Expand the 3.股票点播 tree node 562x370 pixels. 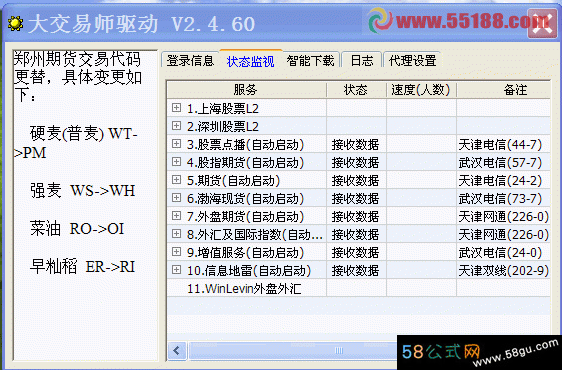pos(176,144)
